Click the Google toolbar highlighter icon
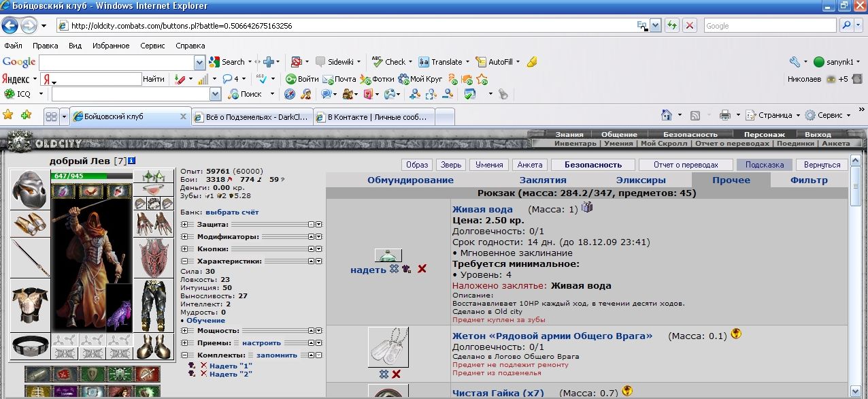868x399 pixels. point(532,61)
